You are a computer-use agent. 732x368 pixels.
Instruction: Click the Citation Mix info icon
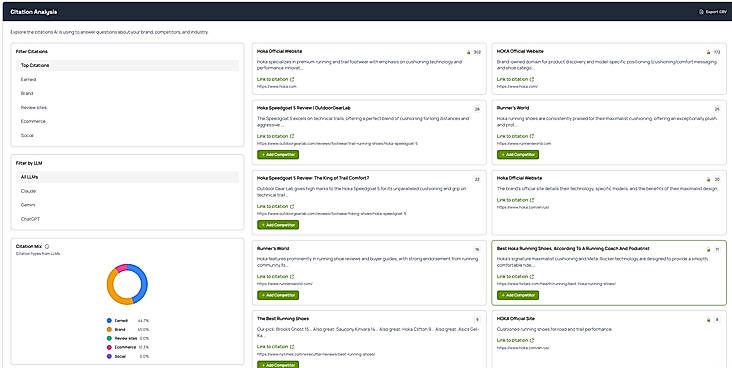pyautogui.click(x=47, y=246)
